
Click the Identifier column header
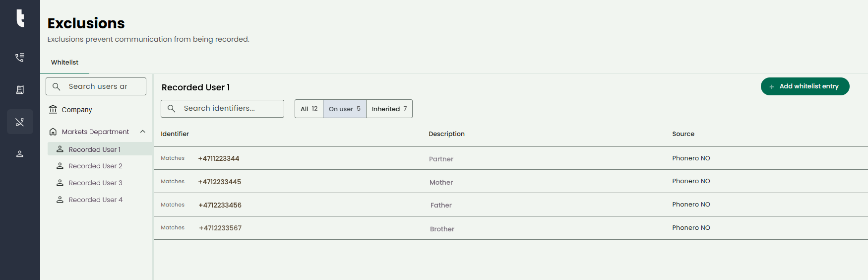(175, 134)
